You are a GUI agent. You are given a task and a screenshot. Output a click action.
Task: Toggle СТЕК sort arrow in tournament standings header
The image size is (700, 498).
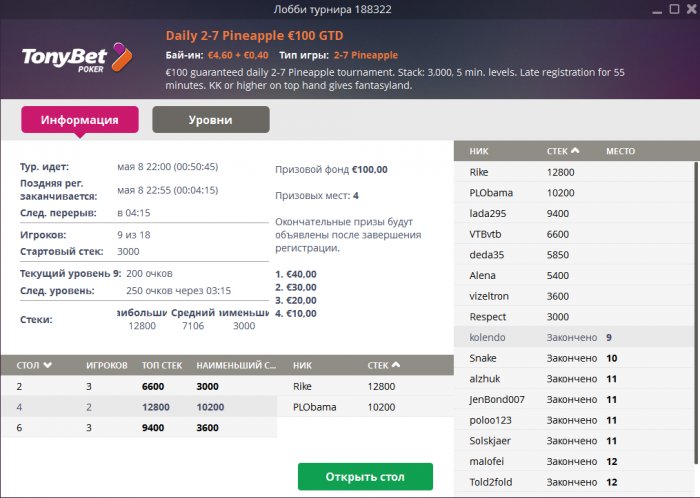pos(575,151)
